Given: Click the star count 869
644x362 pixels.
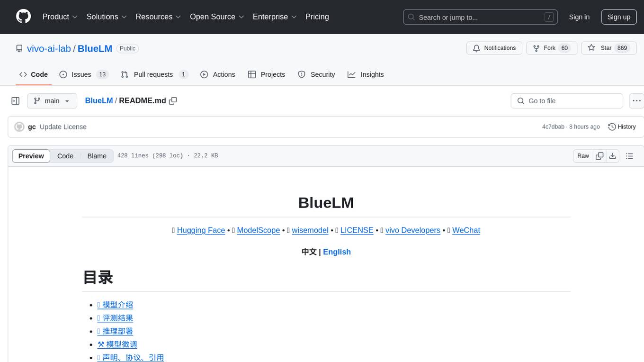Looking at the screenshot, I should coord(622,48).
